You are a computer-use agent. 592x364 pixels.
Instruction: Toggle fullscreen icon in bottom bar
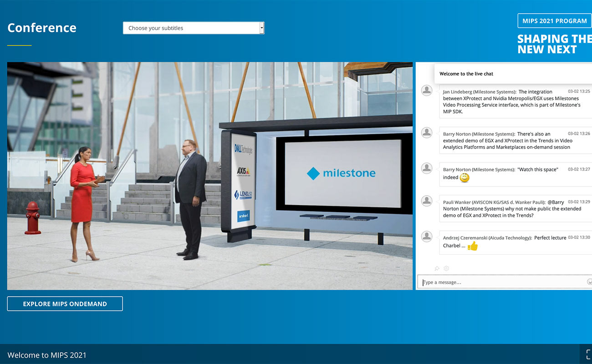coord(589,355)
